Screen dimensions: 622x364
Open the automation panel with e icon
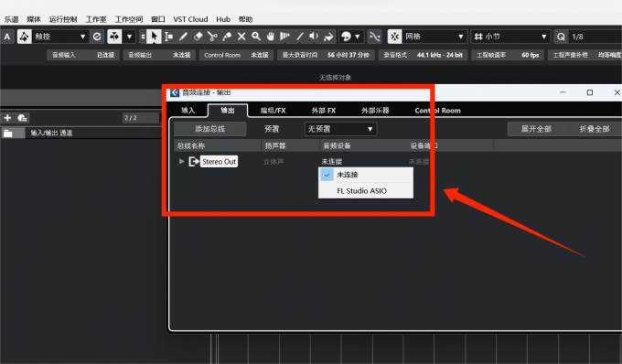click(97, 37)
